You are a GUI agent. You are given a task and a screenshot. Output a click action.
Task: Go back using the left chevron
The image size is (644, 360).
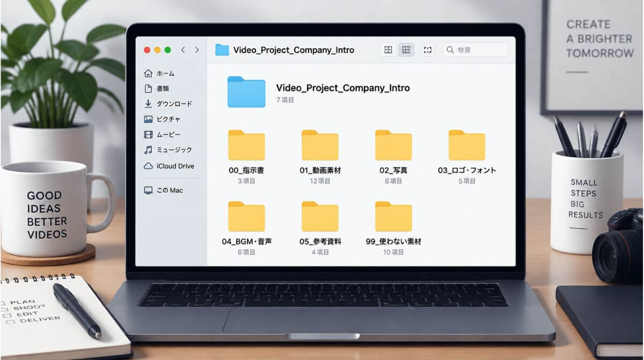(183, 50)
